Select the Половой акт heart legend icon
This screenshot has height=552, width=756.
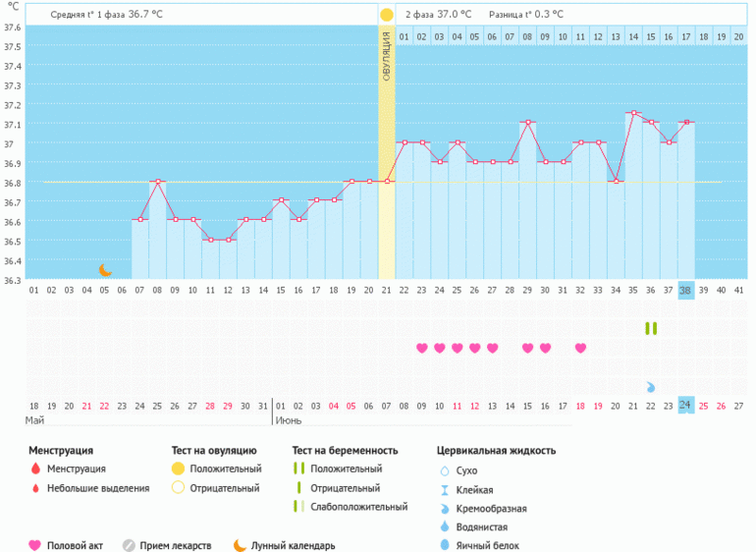tap(35, 545)
